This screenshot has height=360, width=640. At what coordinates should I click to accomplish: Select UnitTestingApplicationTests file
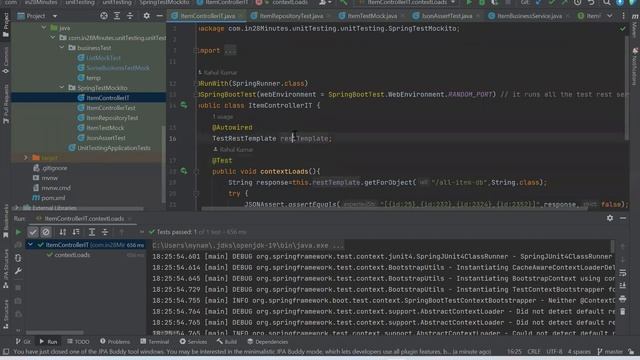point(114,148)
